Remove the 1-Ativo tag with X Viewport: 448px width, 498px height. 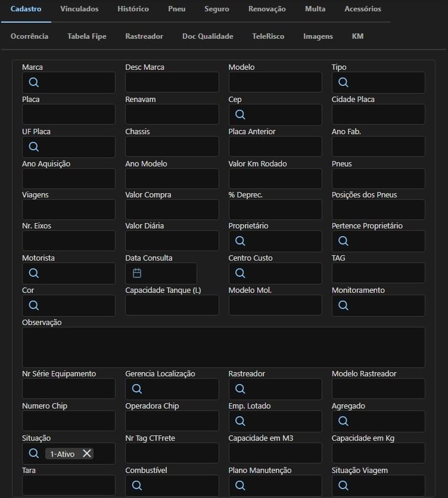87,453
